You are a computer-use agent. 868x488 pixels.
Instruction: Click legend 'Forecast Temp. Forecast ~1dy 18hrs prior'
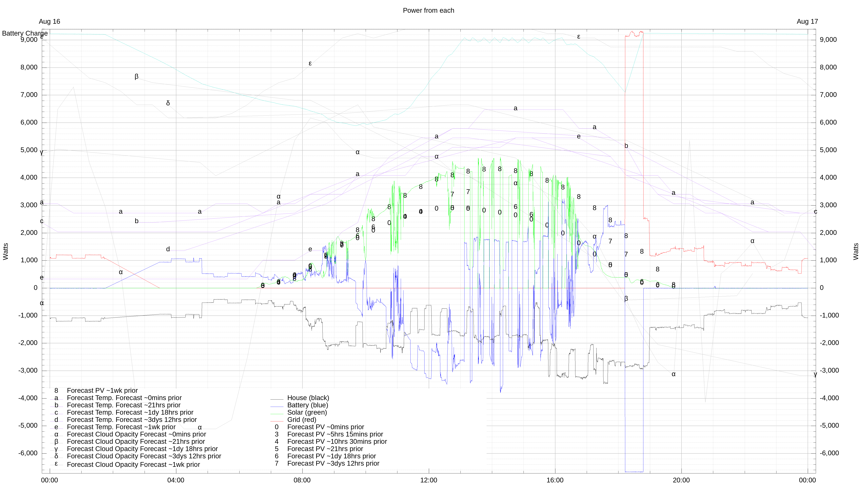[x=130, y=413]
